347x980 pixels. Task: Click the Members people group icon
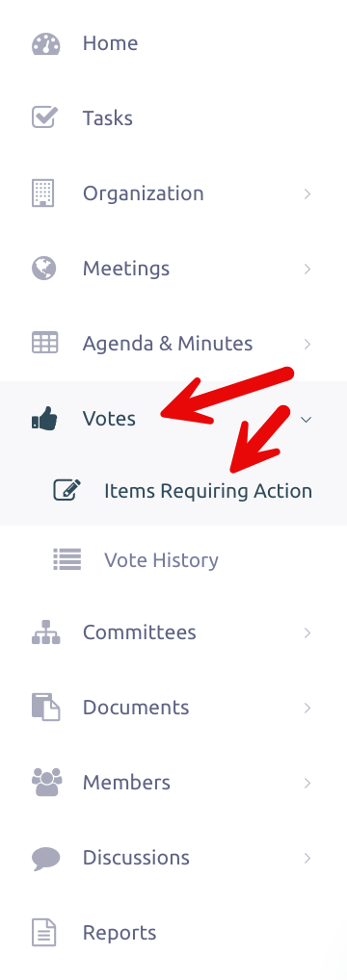47,783
